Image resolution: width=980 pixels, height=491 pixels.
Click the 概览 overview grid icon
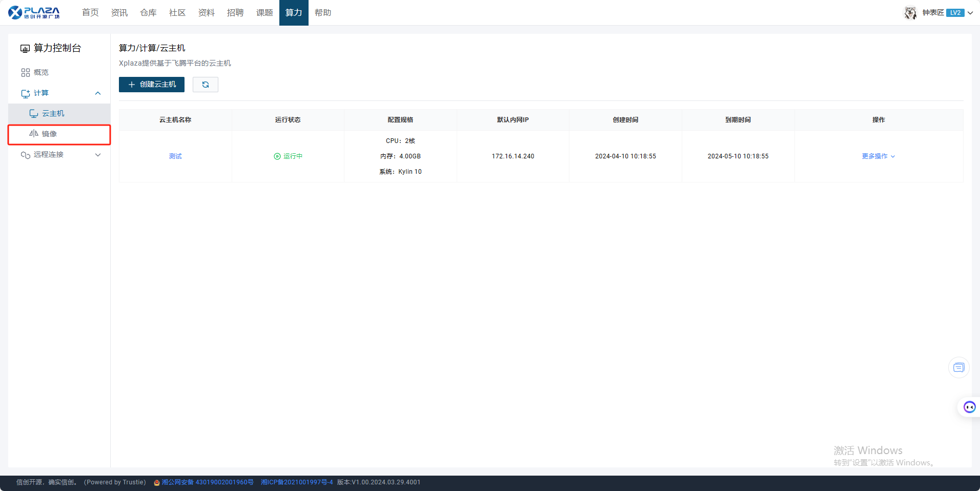point(26,73)
